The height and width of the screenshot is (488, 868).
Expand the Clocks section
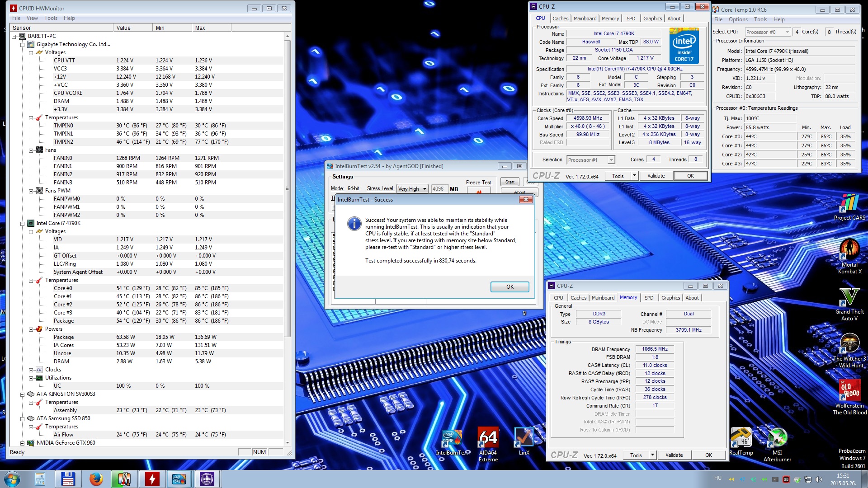(31, 370)
